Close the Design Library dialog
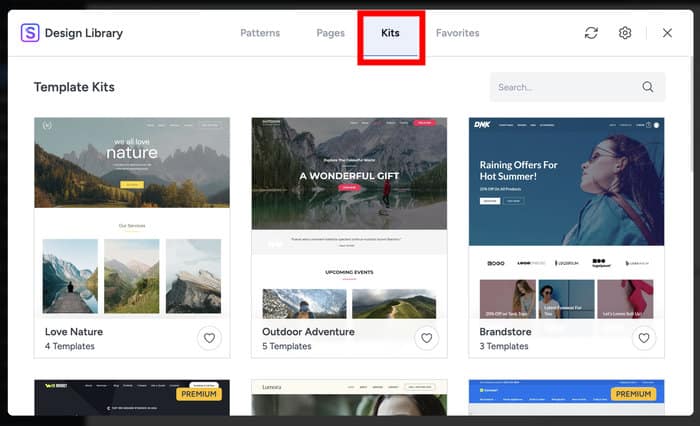Screen dimensions: 700x426 pos(667,33)
